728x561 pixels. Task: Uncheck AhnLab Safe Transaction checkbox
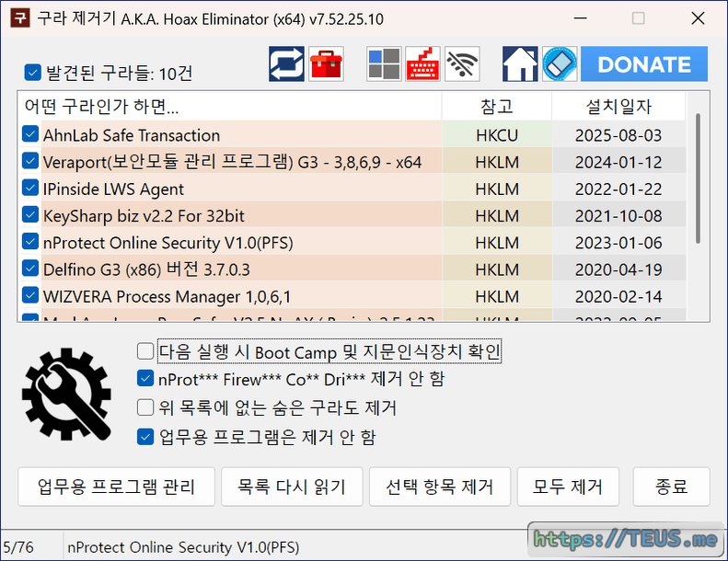(x=30, y=134)
